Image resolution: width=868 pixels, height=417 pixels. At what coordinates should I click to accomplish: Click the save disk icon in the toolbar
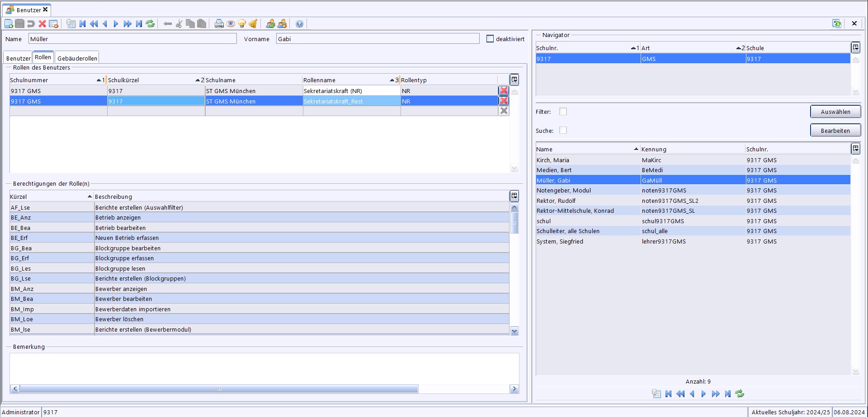click(20, 24)
